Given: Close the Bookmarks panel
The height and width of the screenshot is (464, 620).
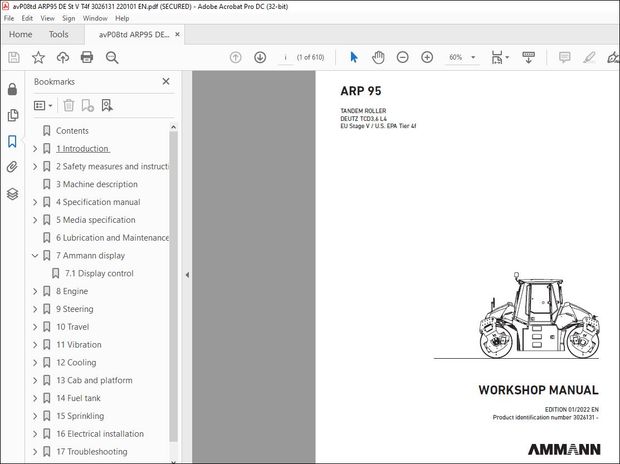Looking at the screenshot, I should (166, 81).
